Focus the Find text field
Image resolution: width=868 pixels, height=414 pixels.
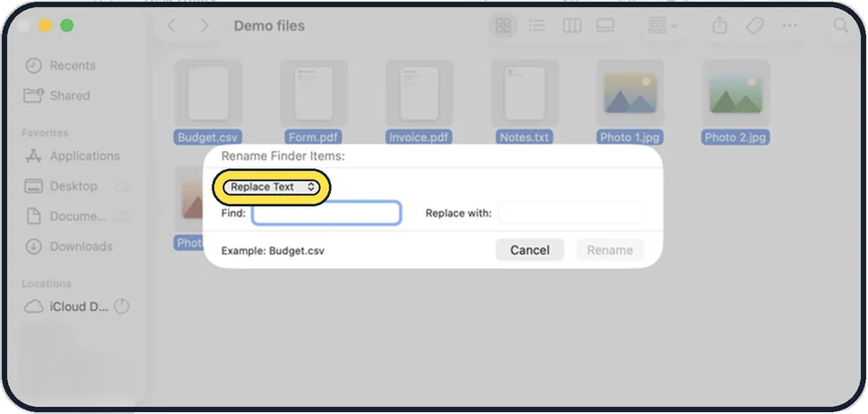[326, 213]
